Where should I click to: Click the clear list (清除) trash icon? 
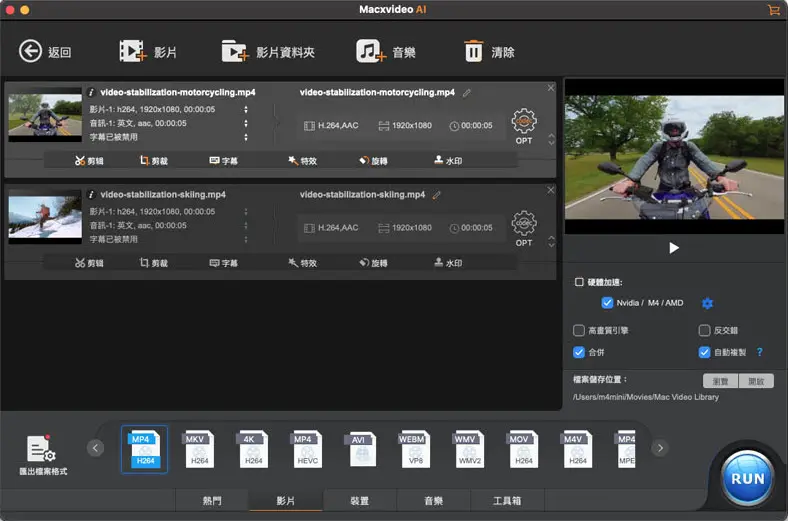coord(474,51)
